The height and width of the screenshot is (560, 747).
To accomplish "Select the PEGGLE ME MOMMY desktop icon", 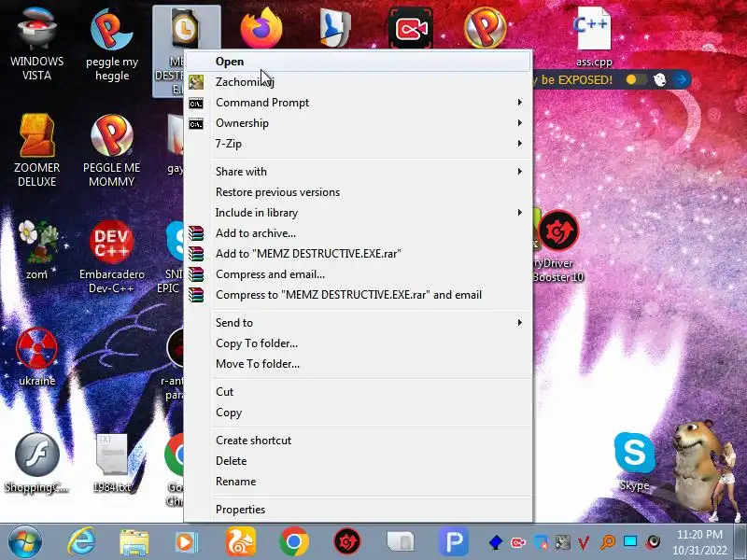I will tap(111, 150).
